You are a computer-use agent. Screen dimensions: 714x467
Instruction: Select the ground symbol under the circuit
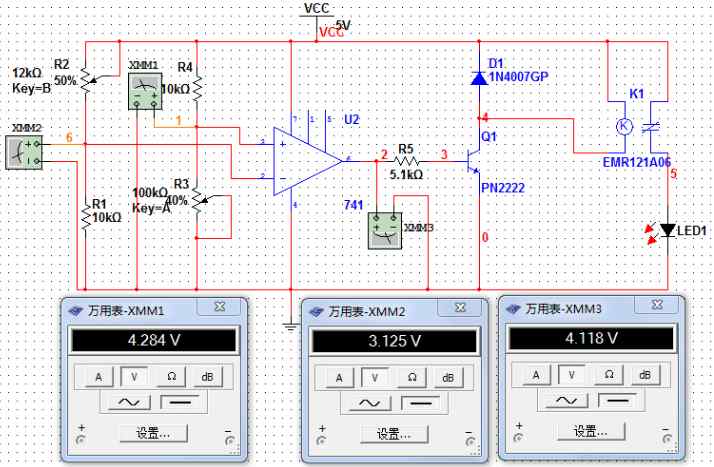[291, 326]
